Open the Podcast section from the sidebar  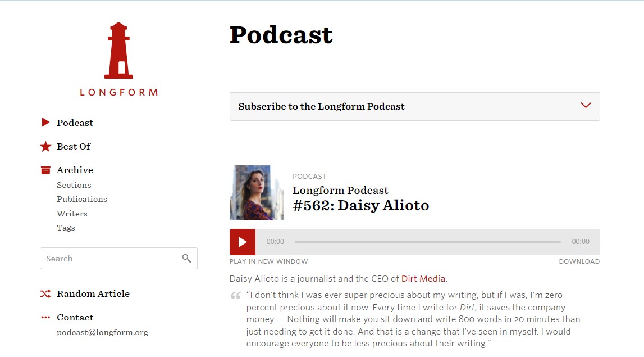tap(75, 122)
